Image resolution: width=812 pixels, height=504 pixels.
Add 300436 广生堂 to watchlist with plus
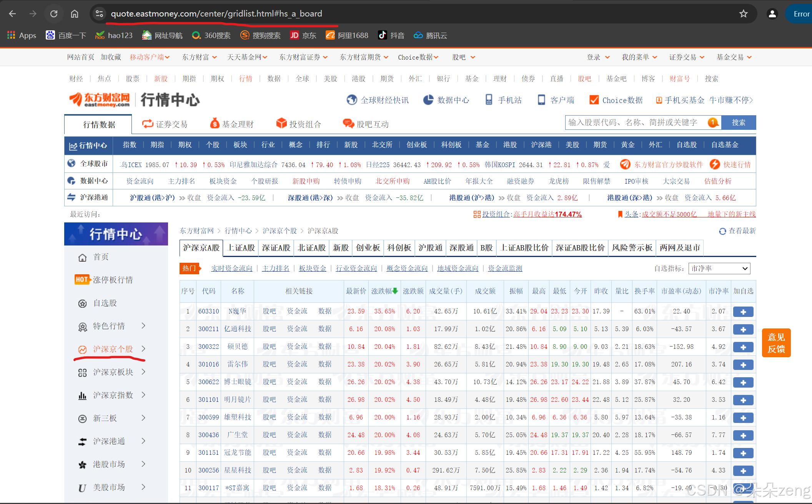point(743,436)
